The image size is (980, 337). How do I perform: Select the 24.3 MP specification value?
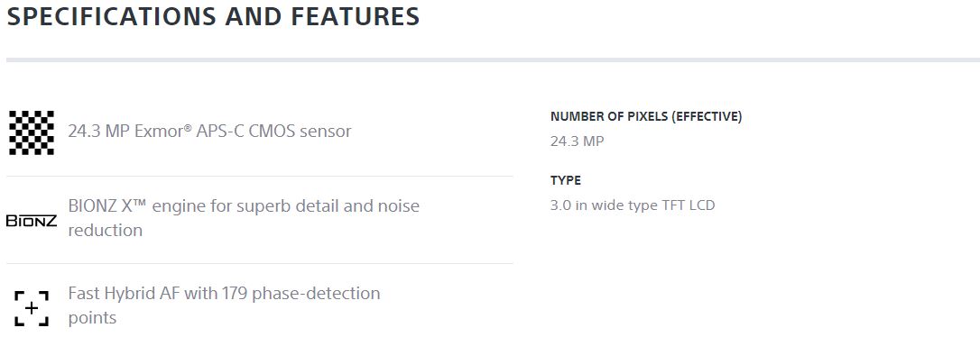click(577, 141)
